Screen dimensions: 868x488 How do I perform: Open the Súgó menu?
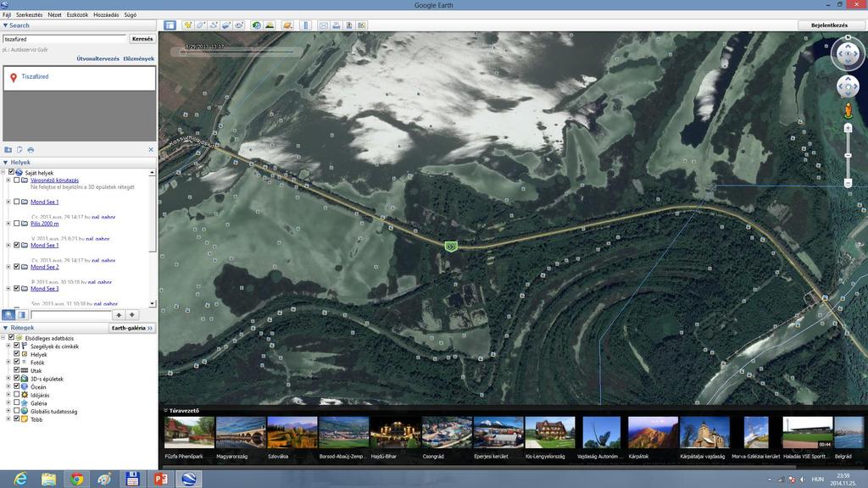pyautogui.click(x=131, y=15)
